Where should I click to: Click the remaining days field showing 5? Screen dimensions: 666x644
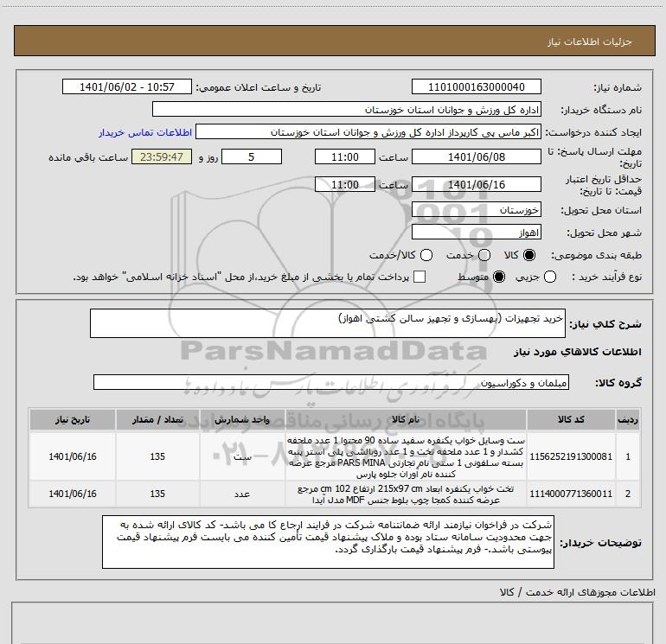pyautogui.click(x=252, y=156)
